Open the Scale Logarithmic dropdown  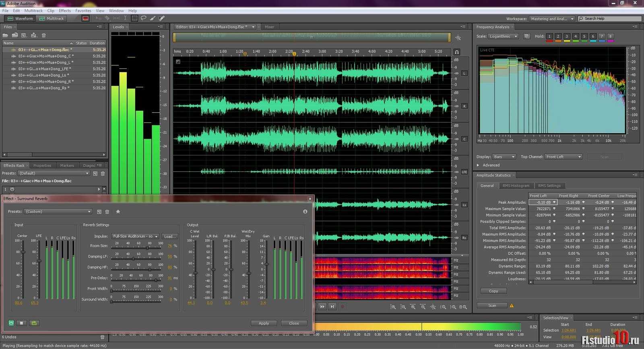coord(504,36)
